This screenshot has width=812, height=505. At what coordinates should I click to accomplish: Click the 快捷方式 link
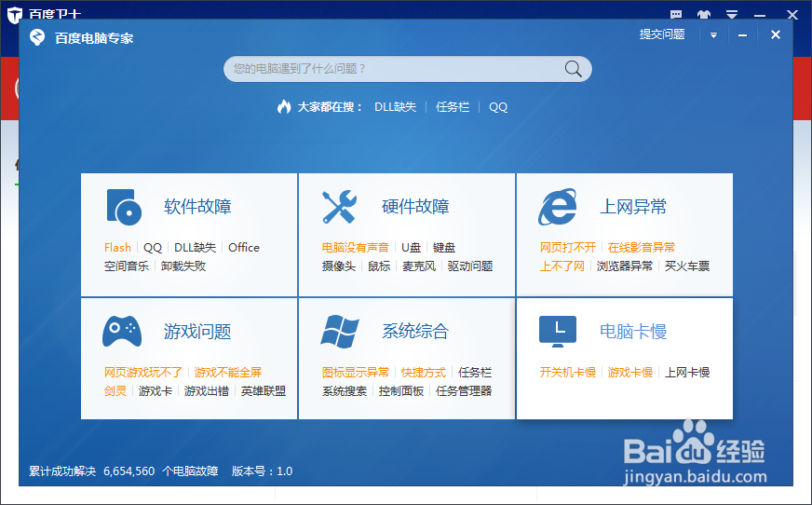point(424,373)
